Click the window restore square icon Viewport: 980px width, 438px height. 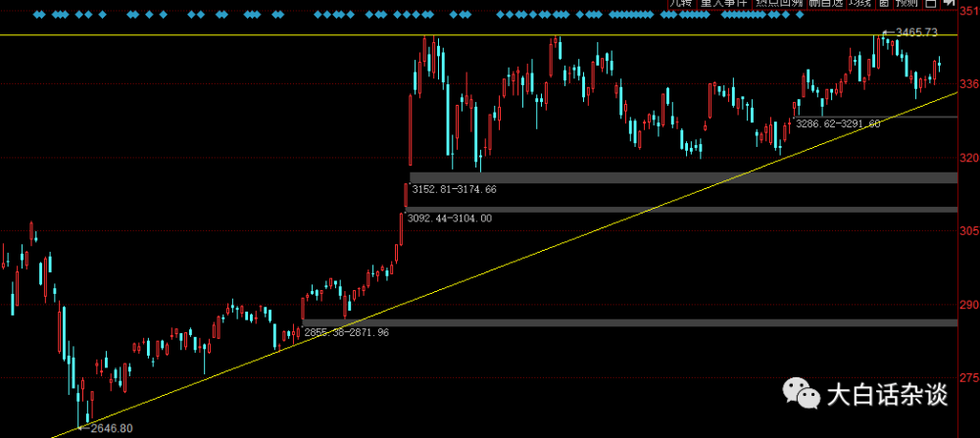(931, 3)
